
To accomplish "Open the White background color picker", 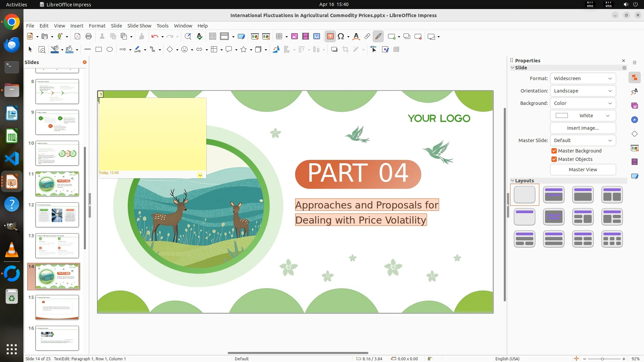I will (583, 116).
